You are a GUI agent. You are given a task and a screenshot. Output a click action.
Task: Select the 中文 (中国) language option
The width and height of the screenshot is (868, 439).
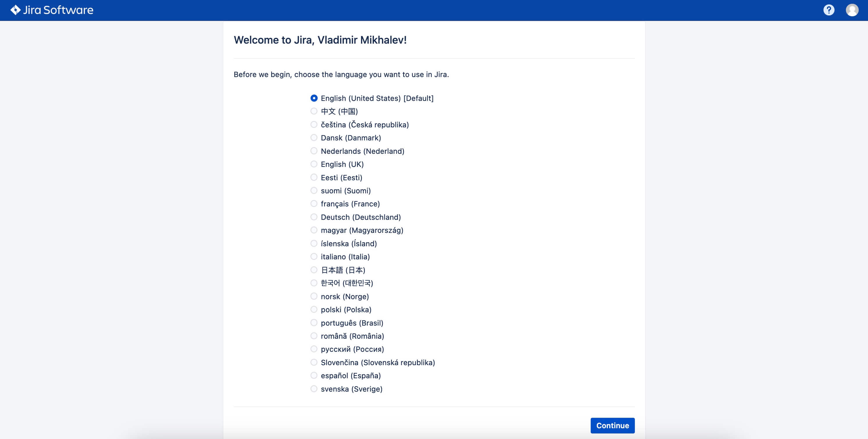click(x=313, y=111)
